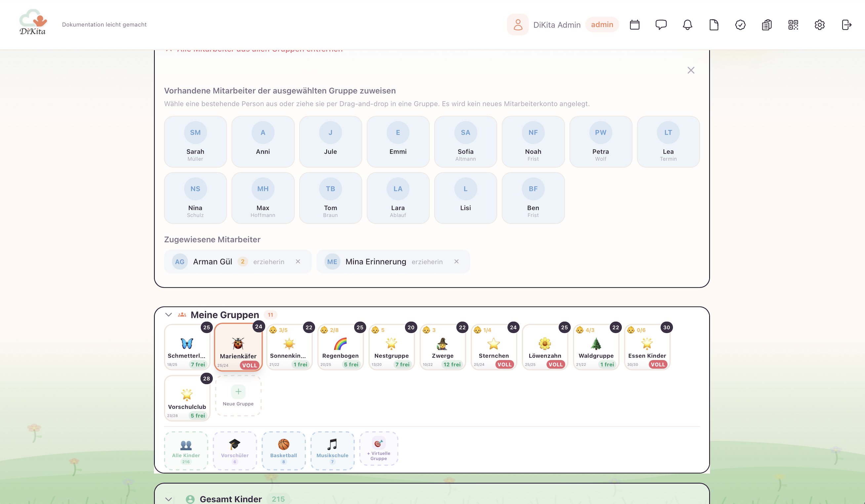The width and height of the screenshot is (865, 504).
Task: Open the Nestgruppe group card
Action: (391, 347)
